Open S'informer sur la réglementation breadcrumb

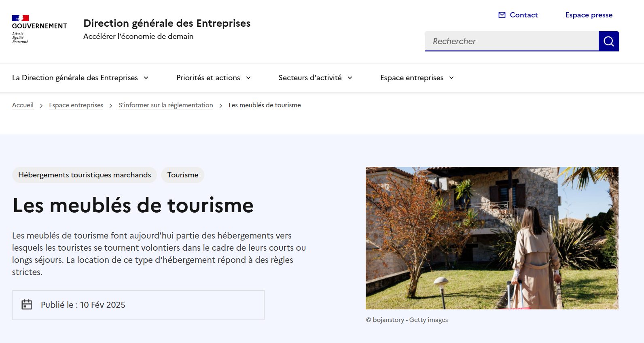[x=165, y=105]
